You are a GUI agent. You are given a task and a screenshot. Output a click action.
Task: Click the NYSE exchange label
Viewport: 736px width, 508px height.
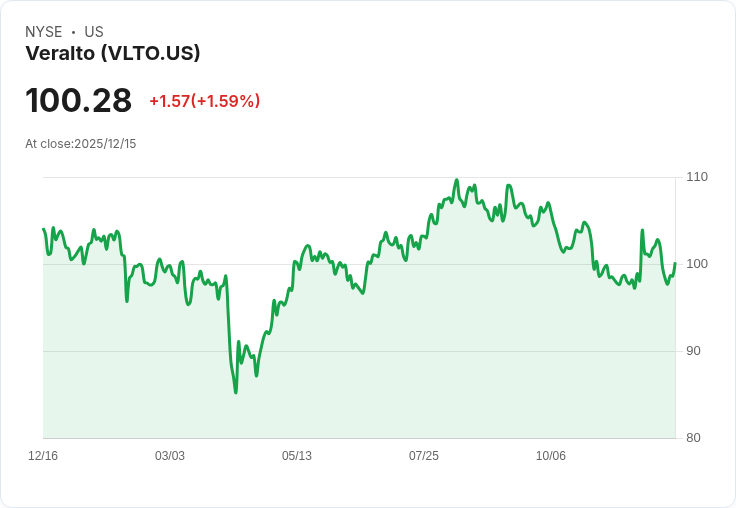tap(44, 32)
